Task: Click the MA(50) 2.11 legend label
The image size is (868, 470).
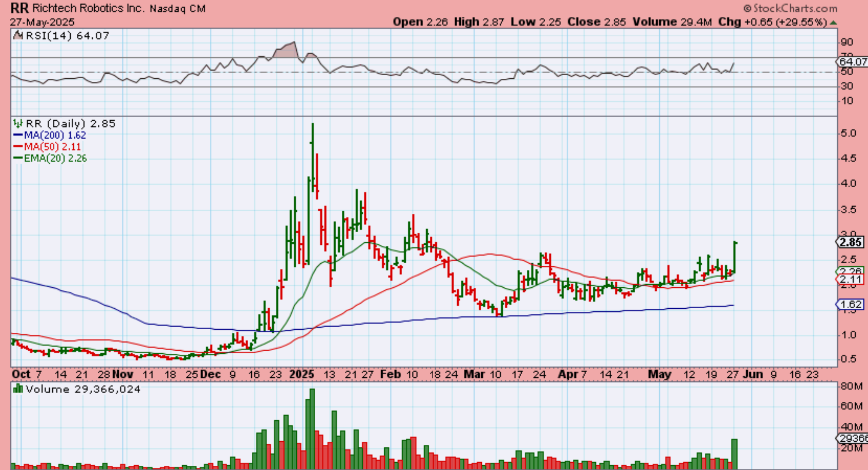Action: pos(52,147)
